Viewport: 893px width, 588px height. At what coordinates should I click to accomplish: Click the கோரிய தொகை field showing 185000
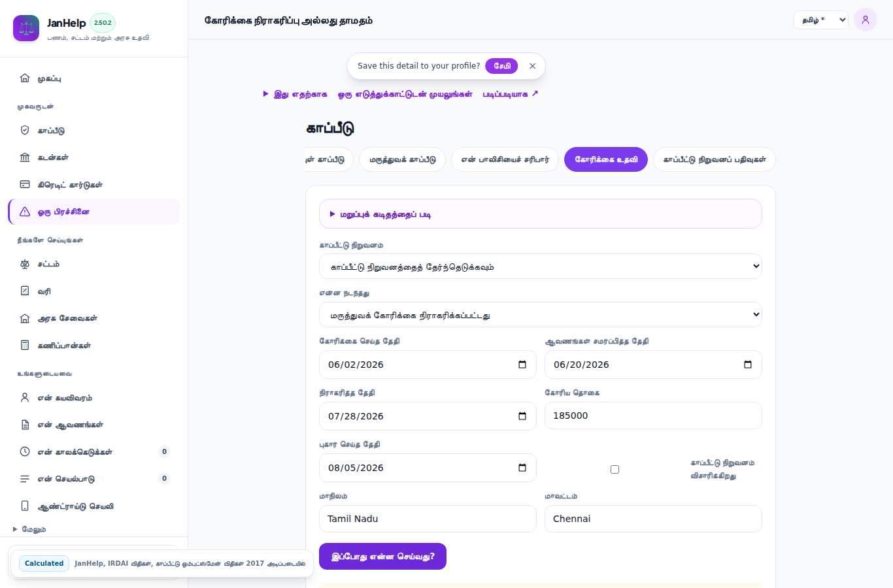click(653, 416)
